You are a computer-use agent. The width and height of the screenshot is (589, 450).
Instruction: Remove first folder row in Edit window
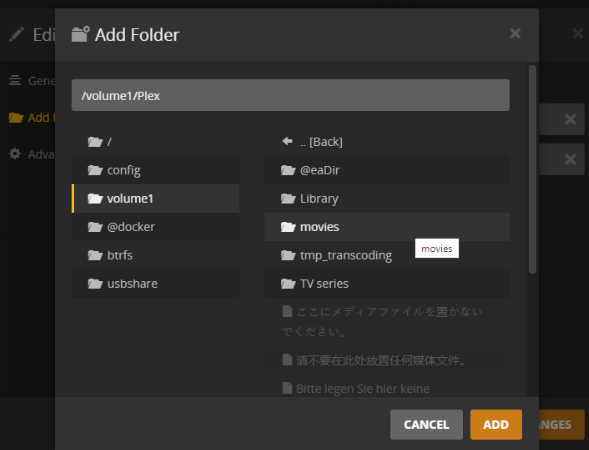[x=570, y=119]
